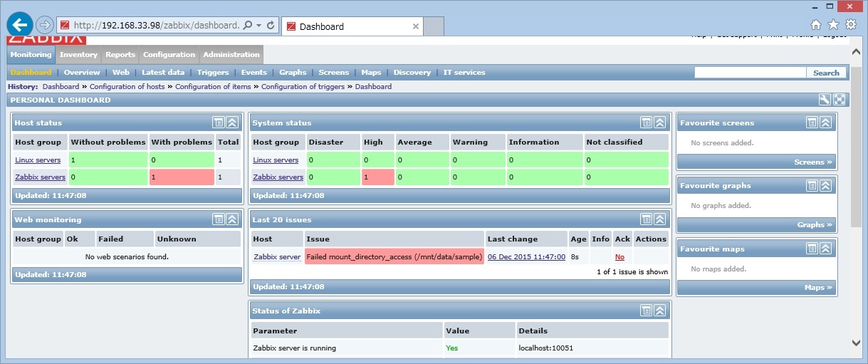Open Favourite screens widget menu icon

(x=812, y=123)
